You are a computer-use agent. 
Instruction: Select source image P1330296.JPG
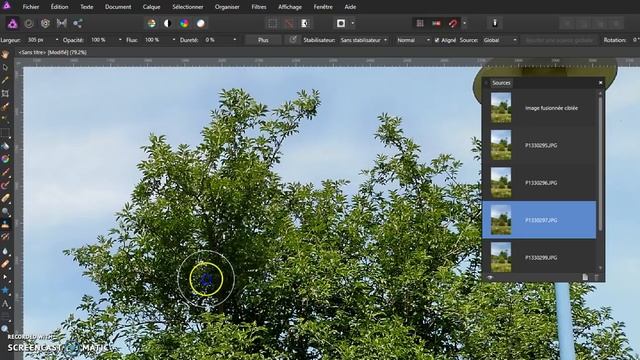click(x=539, y=182)
